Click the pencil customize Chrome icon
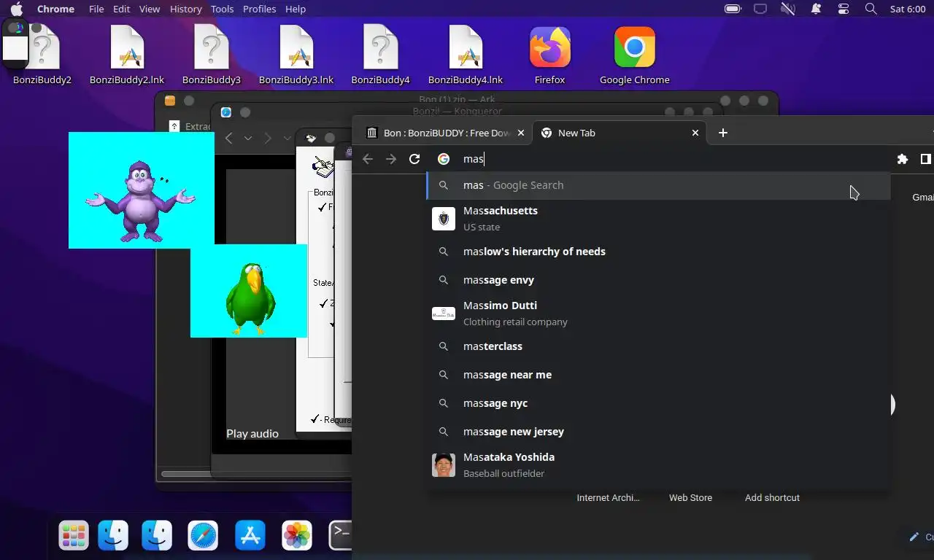Viewport: 934px width, 560px height. coord(914,537)
